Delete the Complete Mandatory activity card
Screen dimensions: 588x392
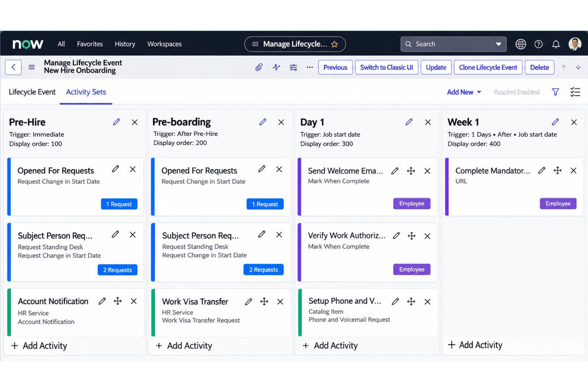573,170
